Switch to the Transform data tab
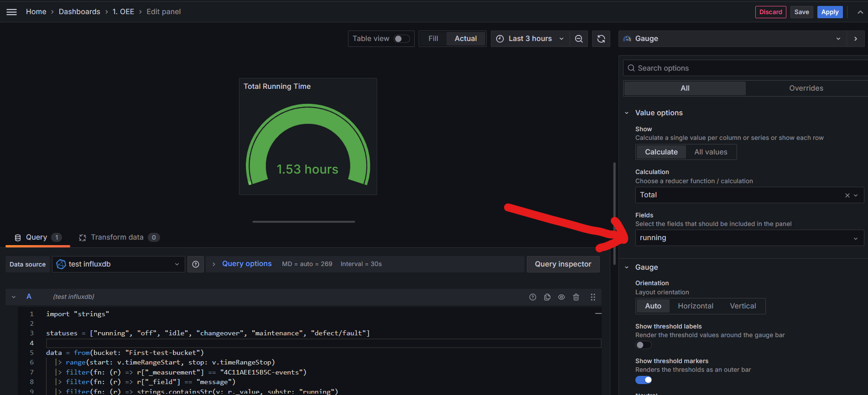Screen dimensions: 868x395 (119, 237)
